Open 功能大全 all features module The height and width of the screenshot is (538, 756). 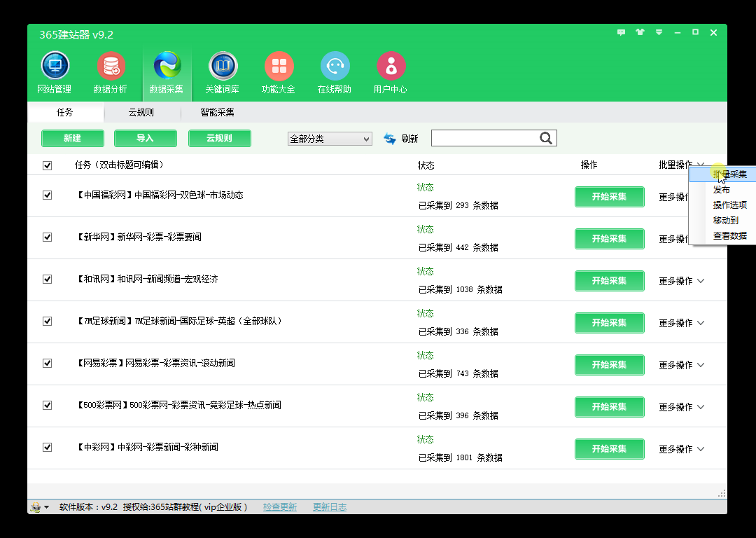(x=278, y=72)
